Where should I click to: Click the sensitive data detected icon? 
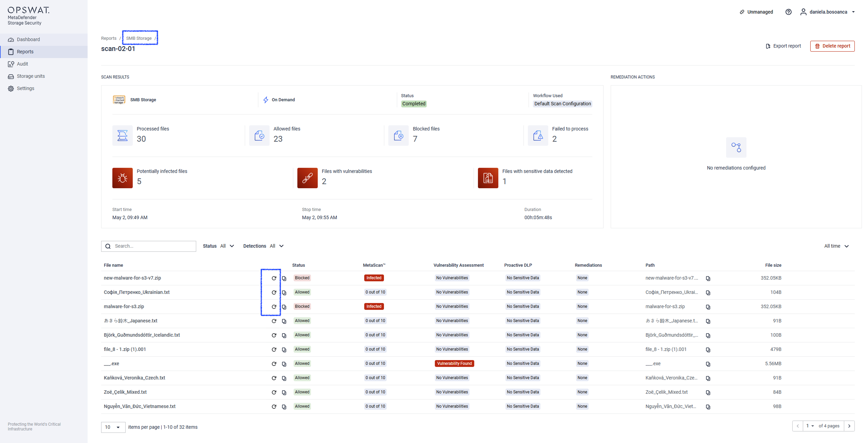[488, 178]
